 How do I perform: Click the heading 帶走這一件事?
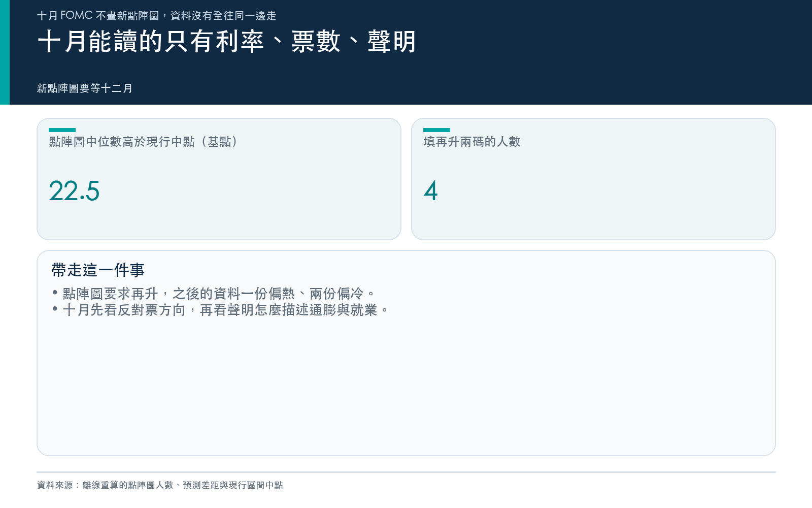coord(98,270)
